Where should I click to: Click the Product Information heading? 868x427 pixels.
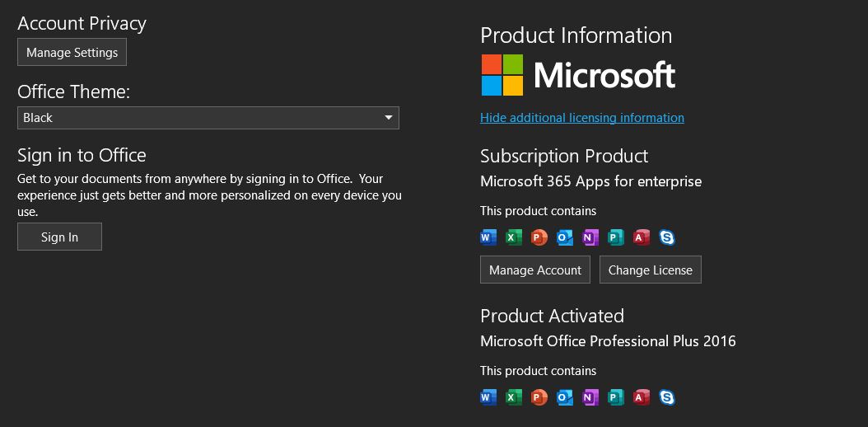tap(576, 35)
